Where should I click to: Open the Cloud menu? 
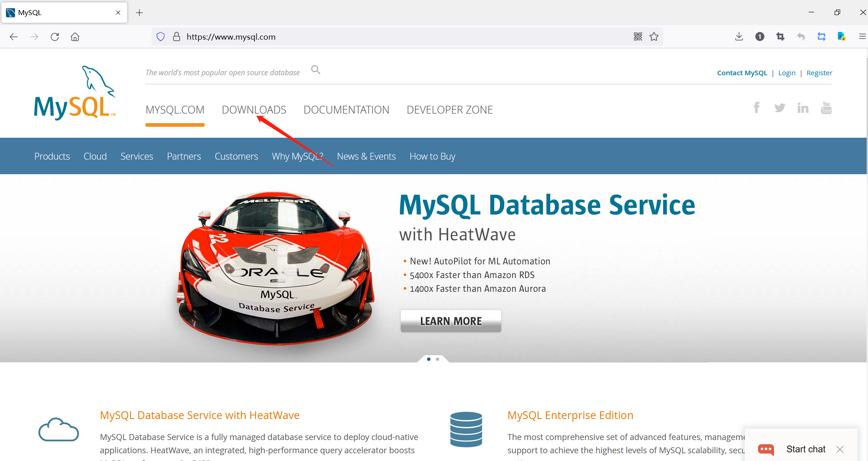[95, 156]
